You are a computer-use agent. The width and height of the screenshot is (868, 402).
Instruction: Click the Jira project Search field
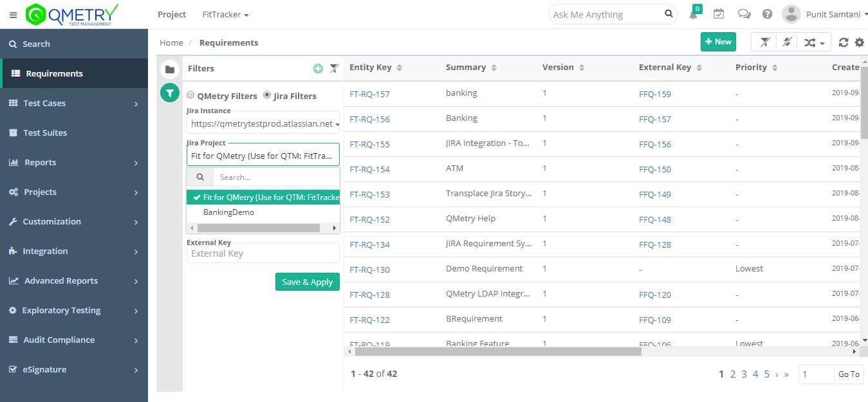pyautogui.click(x=275, y=178)
